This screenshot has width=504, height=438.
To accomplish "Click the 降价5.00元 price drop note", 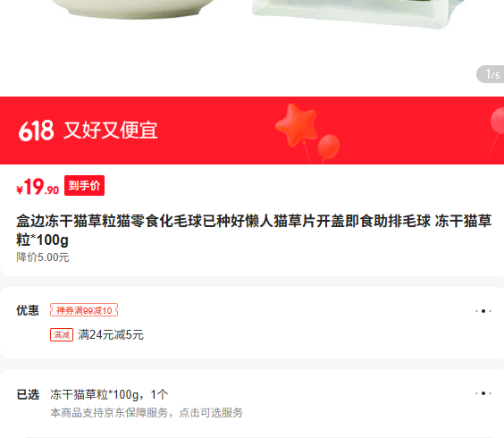I will (x=43, y=257).
